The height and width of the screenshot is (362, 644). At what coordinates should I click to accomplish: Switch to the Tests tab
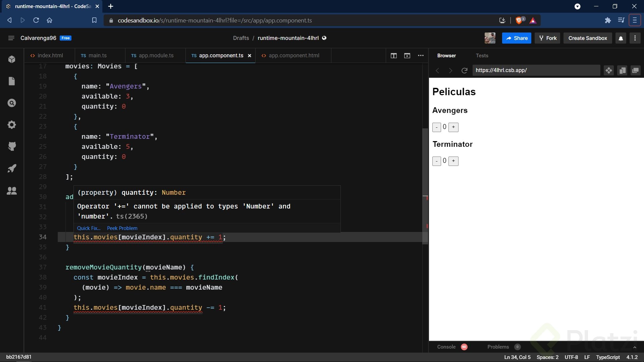click(x=482, y=56)
